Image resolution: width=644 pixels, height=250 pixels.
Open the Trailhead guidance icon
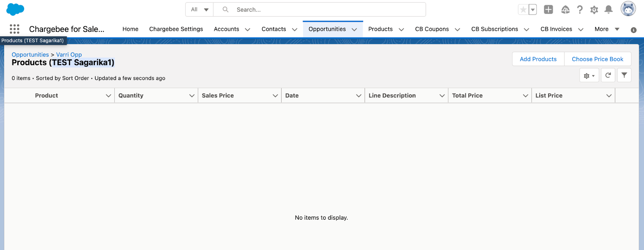pos(566,10)
